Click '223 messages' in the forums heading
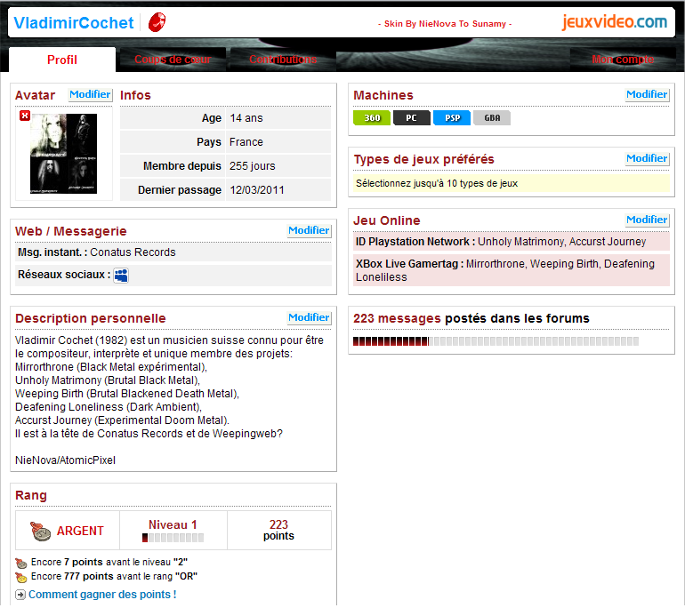Screen dimensions: 685x616 pyautogui.click(x=397, y=318)
